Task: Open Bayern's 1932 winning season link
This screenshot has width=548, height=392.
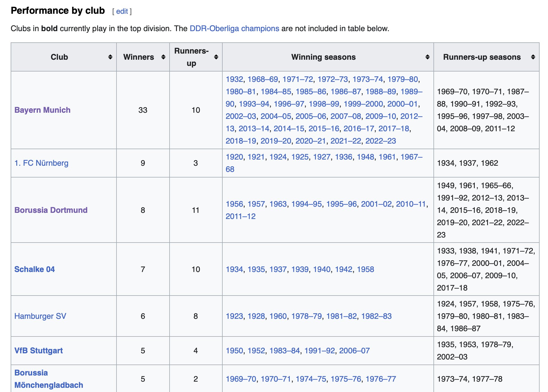Action: (234, 79)
